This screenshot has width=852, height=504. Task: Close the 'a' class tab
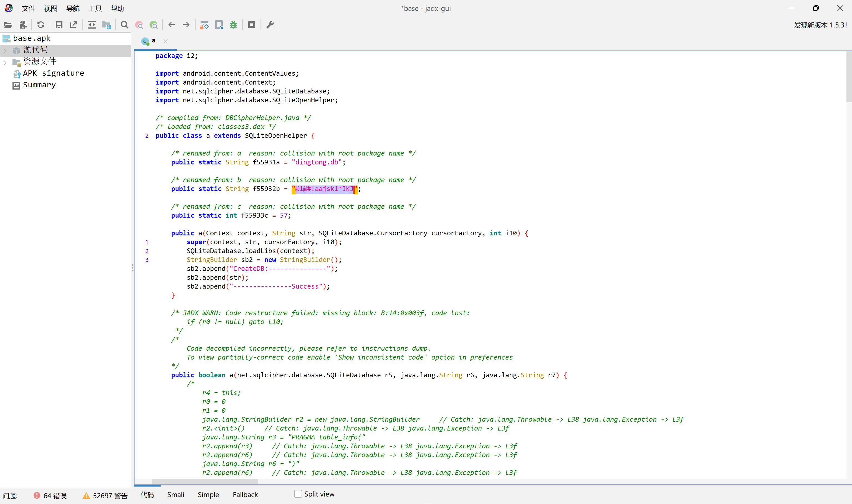pyautogui.click(x=166, y=41)
